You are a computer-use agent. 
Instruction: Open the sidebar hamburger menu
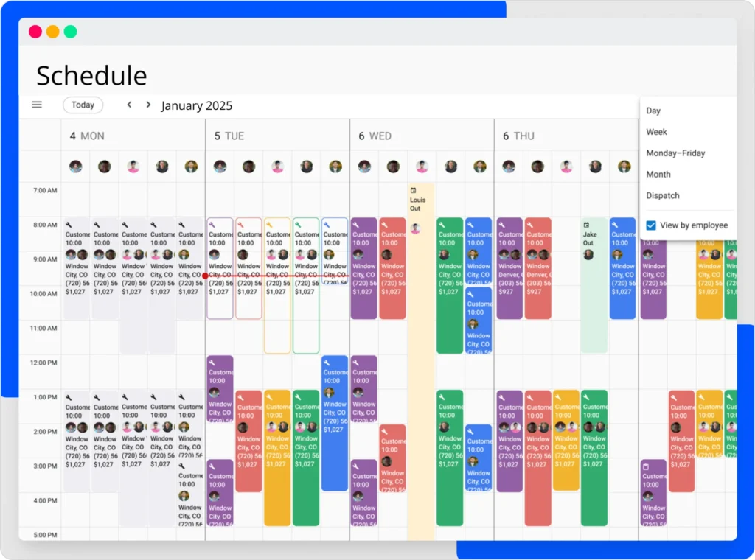click(37, 105)
